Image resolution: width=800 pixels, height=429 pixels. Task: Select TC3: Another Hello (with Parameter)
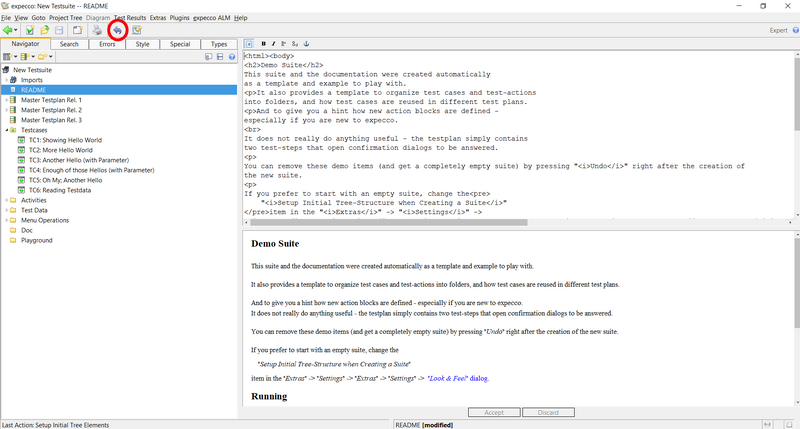pos(79,160)
